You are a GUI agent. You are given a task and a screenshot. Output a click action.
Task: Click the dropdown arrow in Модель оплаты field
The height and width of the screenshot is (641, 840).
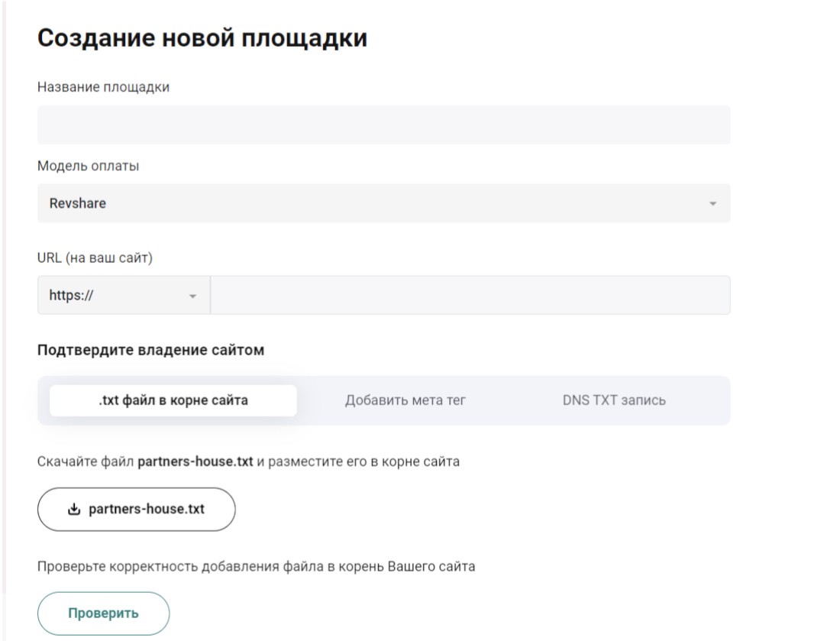click(713, 203)
